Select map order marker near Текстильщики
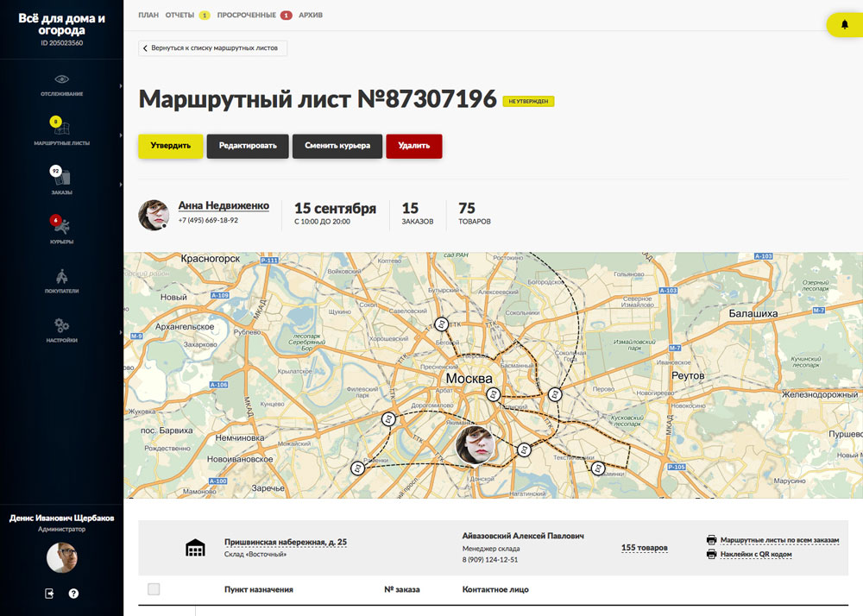Screen dimensions: 863x616 [x=598, y=468]
